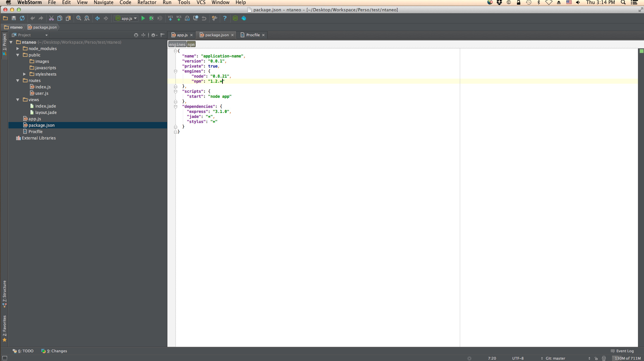Screen dimensions: 644x361
Task: Click the VCS update project icon
Action: point(170,18)
